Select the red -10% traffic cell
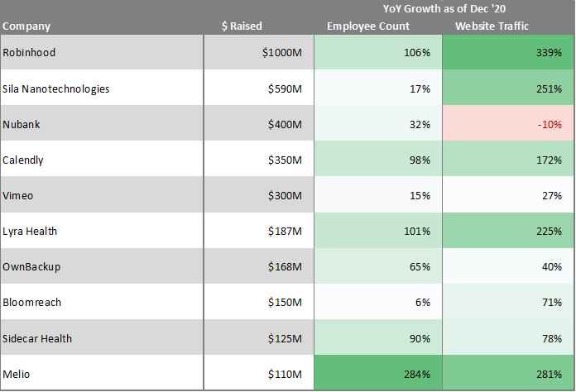 point(508,123)
